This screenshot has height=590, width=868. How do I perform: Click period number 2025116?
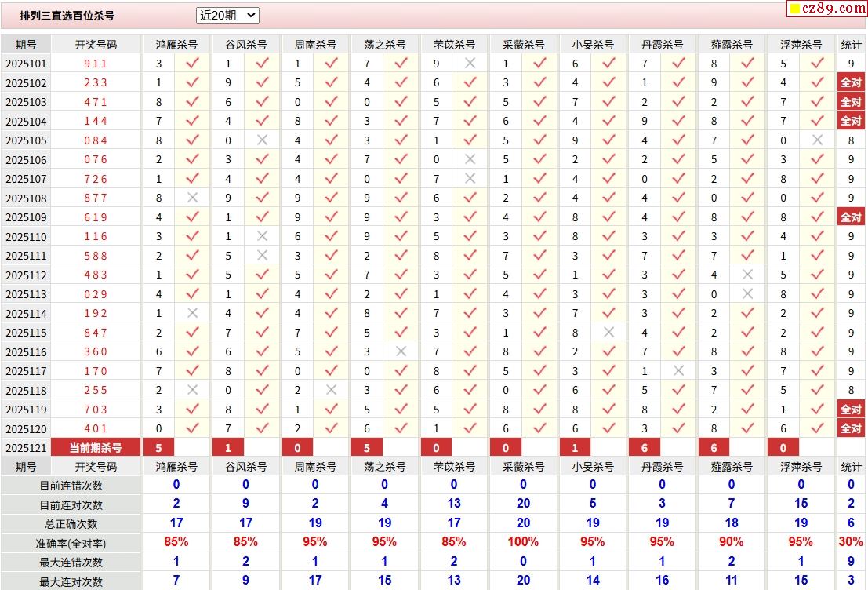click(26, 352)
